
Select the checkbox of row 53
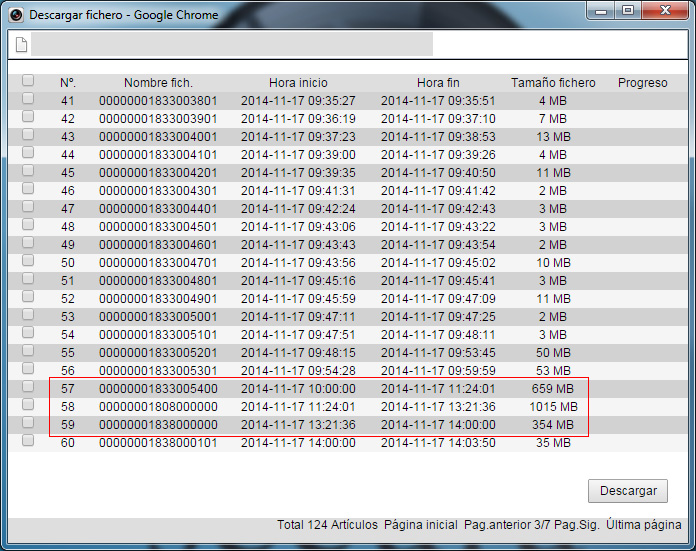(x=28, y=314)
